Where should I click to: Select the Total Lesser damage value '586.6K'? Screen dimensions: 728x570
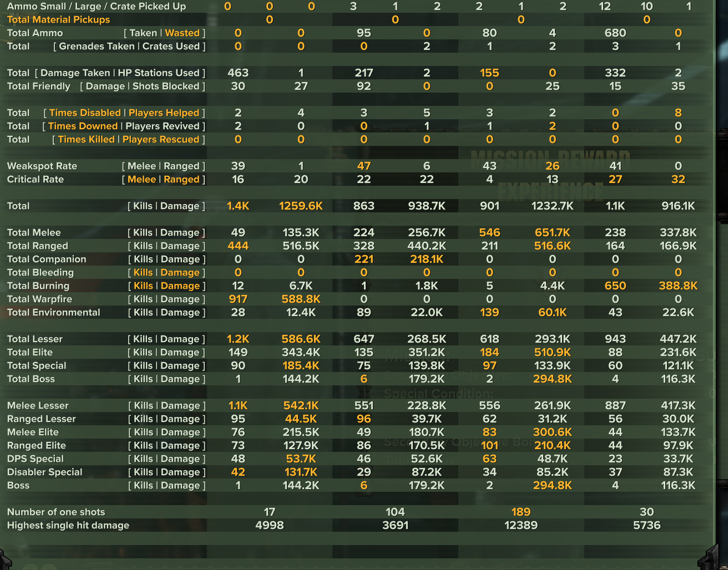pyautogui.click(x=301, y=339)
